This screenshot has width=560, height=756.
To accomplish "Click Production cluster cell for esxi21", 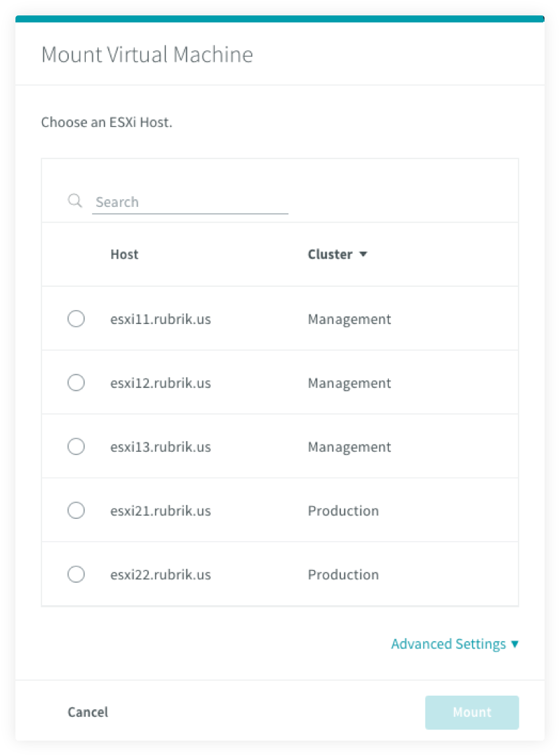I will pos(343,511).
